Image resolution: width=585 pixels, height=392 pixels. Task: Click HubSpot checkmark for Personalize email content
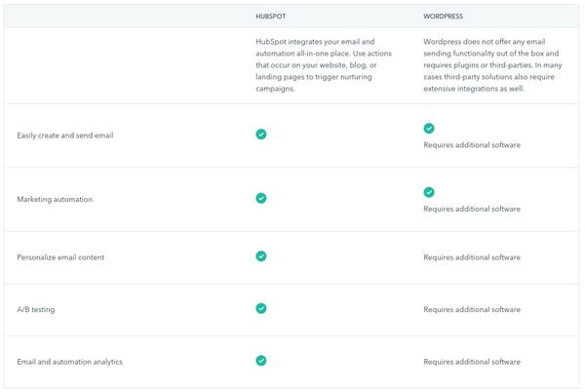click(x=260, y=256)
